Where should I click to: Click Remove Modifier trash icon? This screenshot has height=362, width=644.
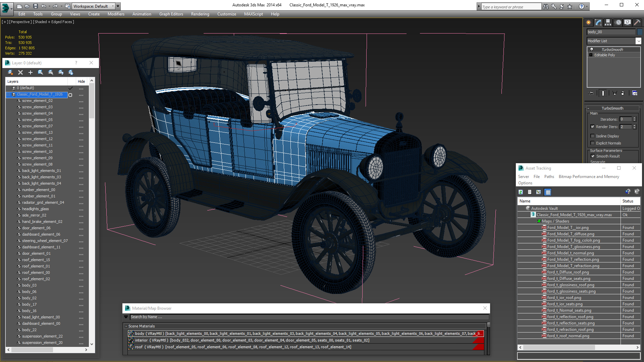click(x=623, y=93)
